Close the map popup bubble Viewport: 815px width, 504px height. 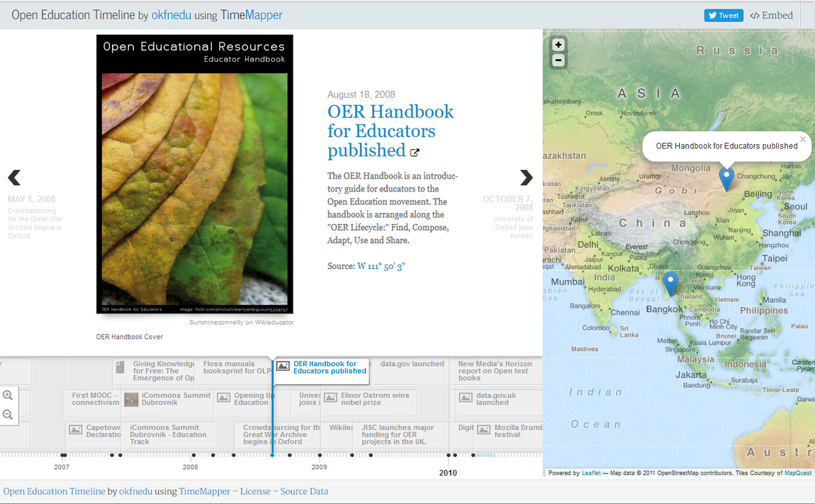click(x=803, y=139)
